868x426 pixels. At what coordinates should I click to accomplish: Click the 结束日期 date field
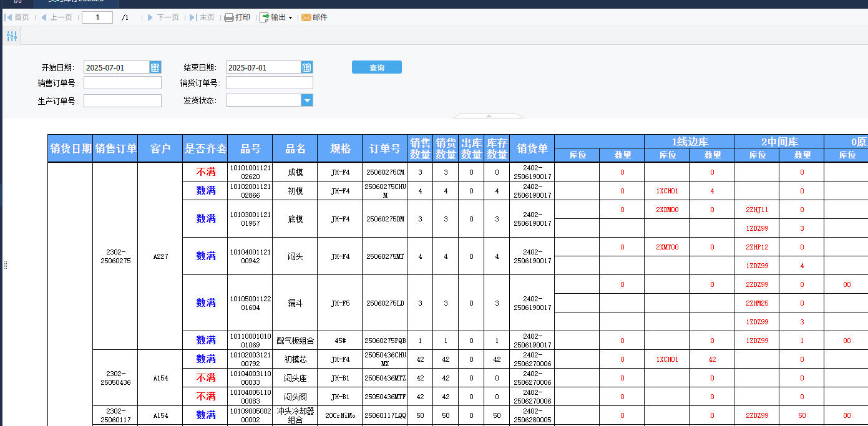point(263,67)
